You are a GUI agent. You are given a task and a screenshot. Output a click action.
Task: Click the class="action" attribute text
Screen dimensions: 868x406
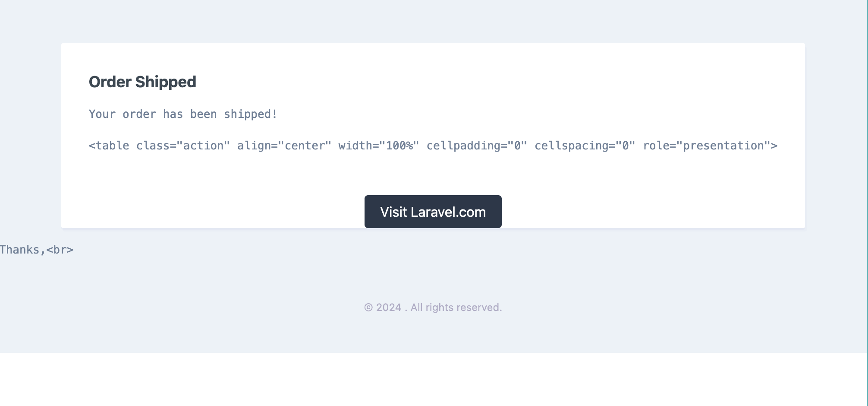[x=183, y=146]
